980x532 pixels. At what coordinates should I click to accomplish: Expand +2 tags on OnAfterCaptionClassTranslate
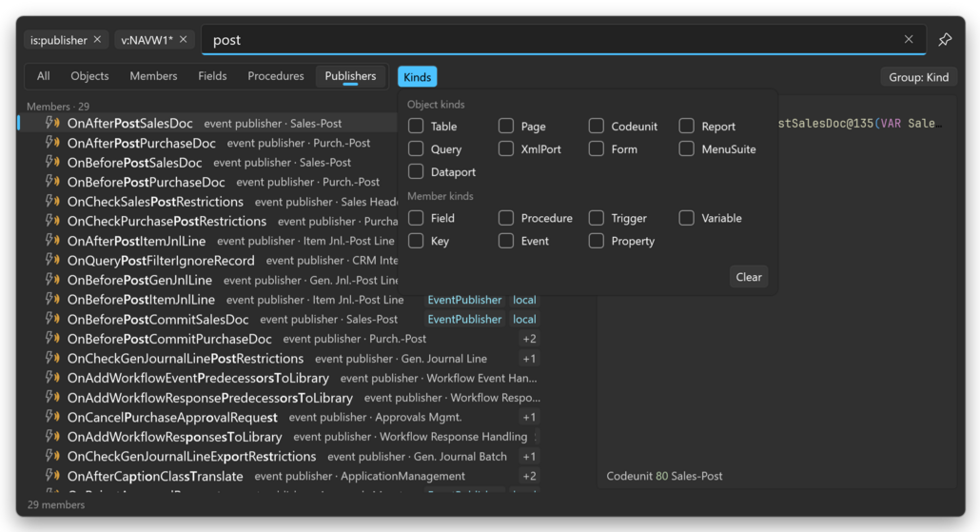click(x=529, y=476)
